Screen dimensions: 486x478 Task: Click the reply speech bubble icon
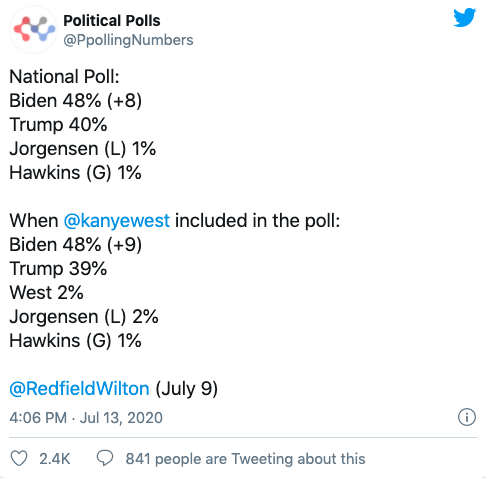(x=105, y=458)
